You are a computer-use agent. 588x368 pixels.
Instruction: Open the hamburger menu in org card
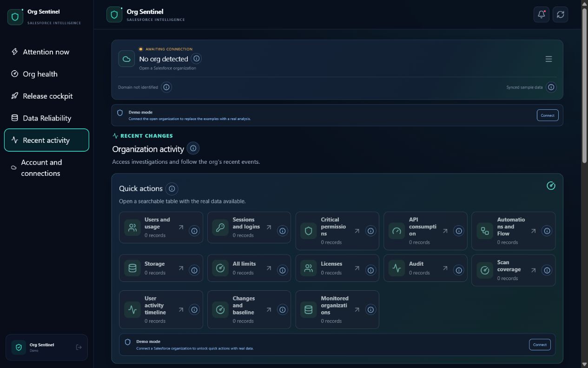pos(548,59)
